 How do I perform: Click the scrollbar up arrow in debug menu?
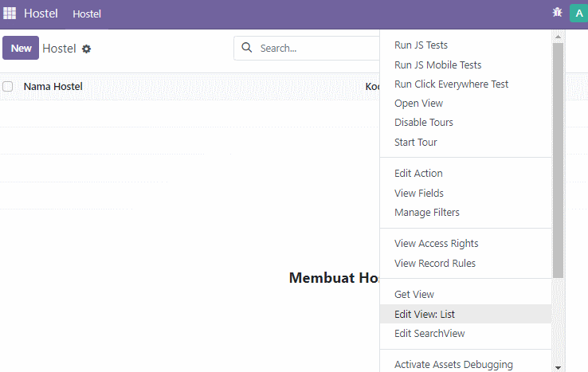coord(558,37)
